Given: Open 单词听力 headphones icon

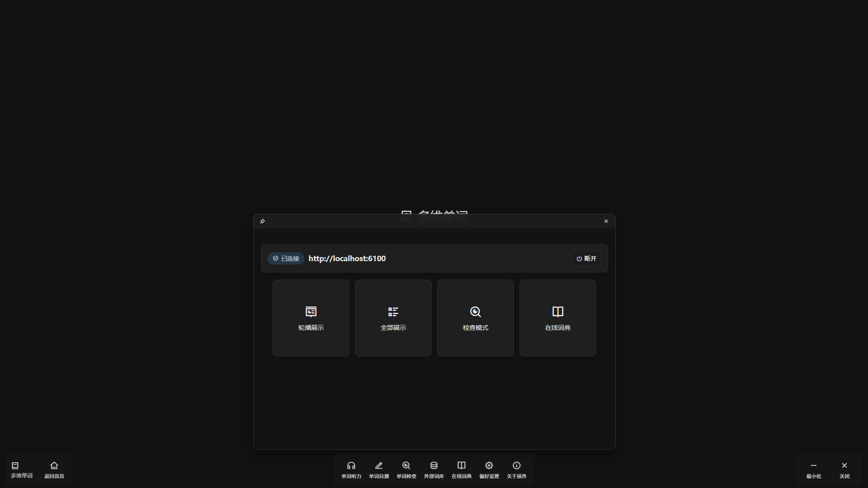Looking at the screenshot, I should coord(351,469).
